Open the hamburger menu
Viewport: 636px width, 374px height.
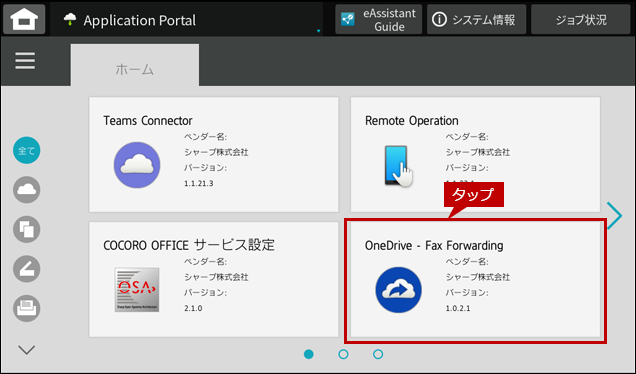(25, 61)
